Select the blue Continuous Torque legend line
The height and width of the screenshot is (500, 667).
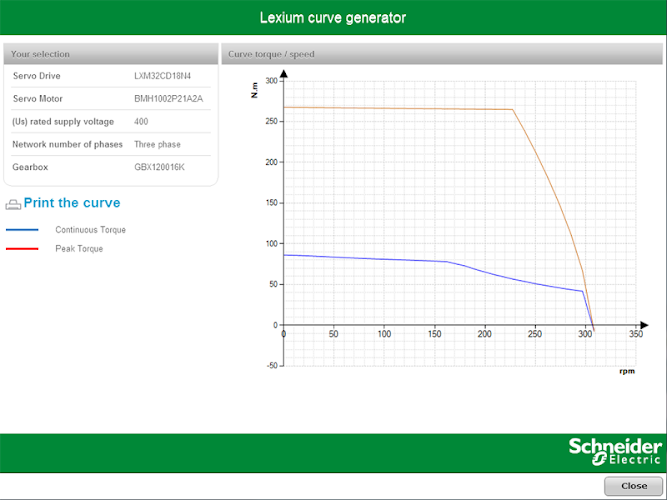(22, 230)
